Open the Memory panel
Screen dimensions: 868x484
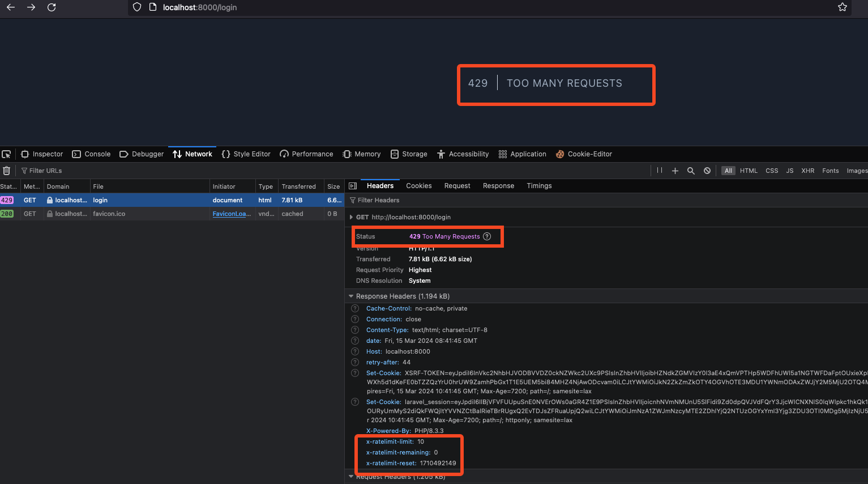(x=362, y=154)
